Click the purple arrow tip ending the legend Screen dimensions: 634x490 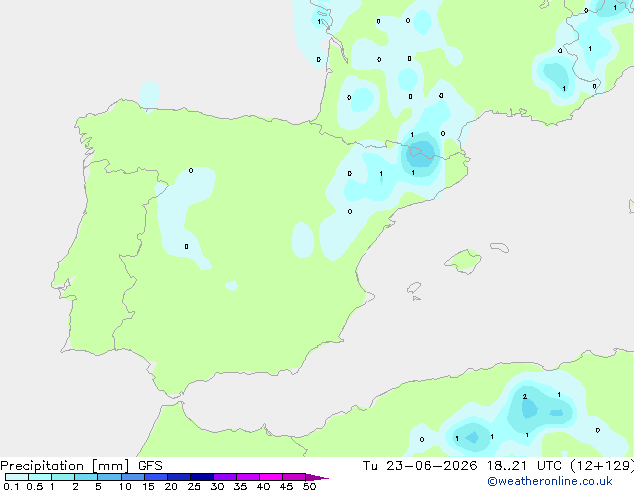pos(317,477)
